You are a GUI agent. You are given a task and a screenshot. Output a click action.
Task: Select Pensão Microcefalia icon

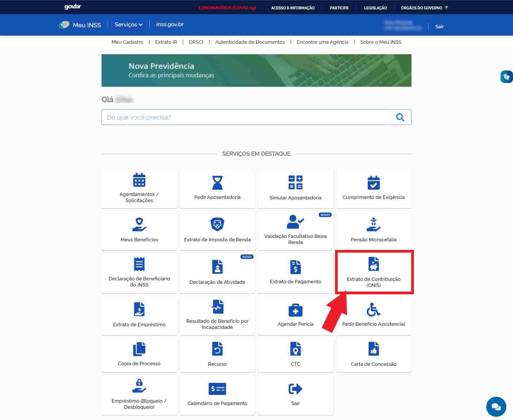374,224
